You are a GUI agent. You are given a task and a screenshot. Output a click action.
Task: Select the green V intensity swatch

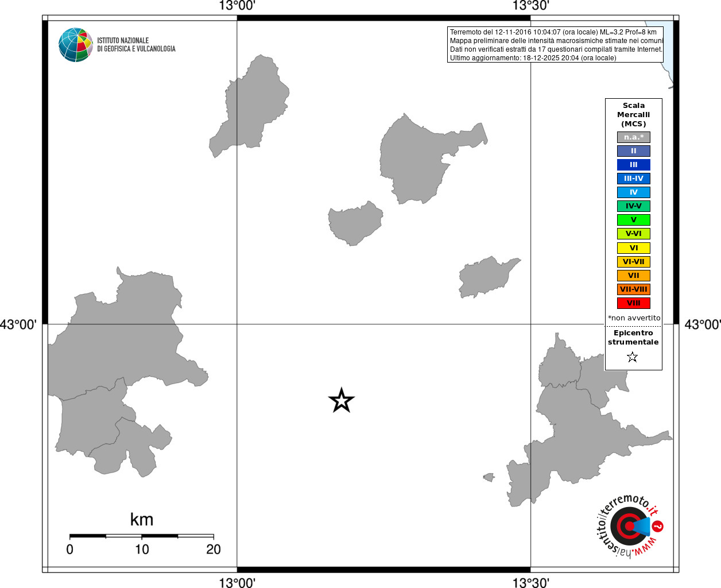(634, 220)
